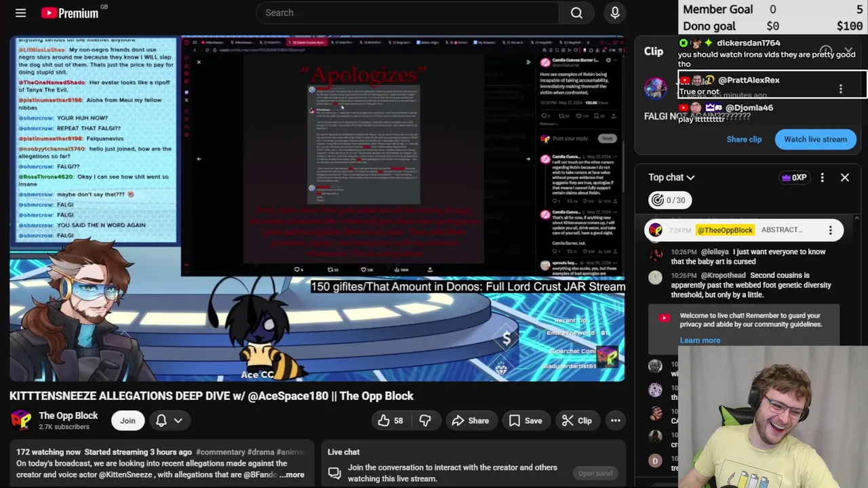Image resolution: width=868 pixels, height=488 pixels.
Task: Expand description with ...more
Action: [292, 475]
